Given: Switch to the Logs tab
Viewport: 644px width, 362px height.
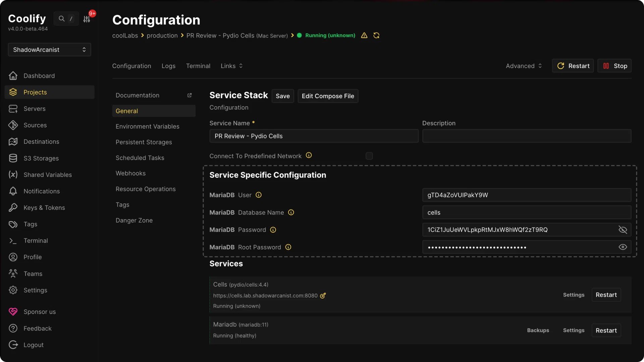Looking at the screenshot, I should click(x=168, y=66).
